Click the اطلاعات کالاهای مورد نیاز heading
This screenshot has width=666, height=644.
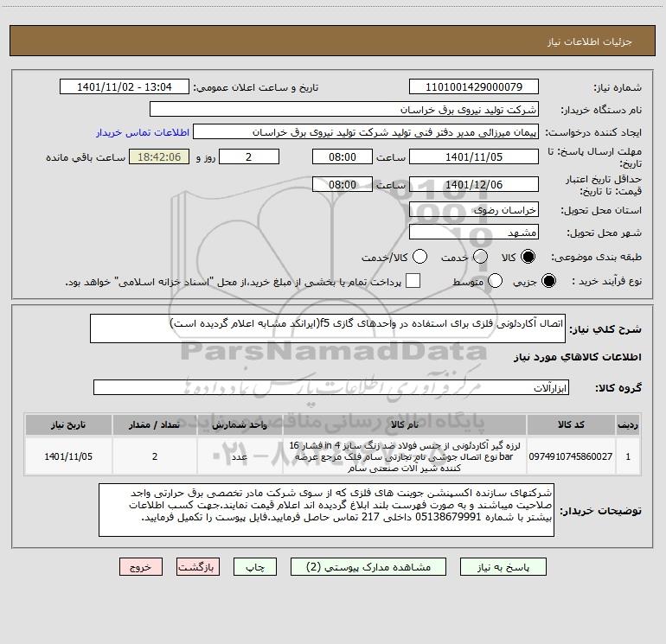point(577,357)
